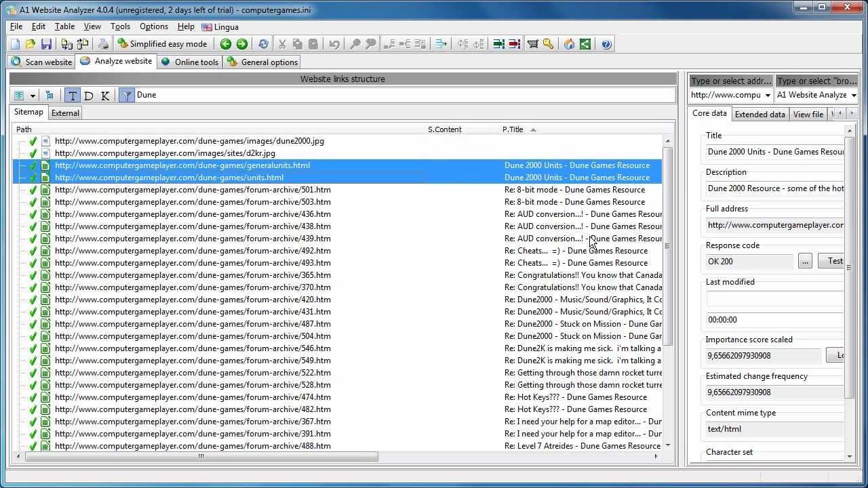This screenshot has width=868, height=488.
Task: Toggle the Simplified easy mode button
Action: (x=162, y=44)
